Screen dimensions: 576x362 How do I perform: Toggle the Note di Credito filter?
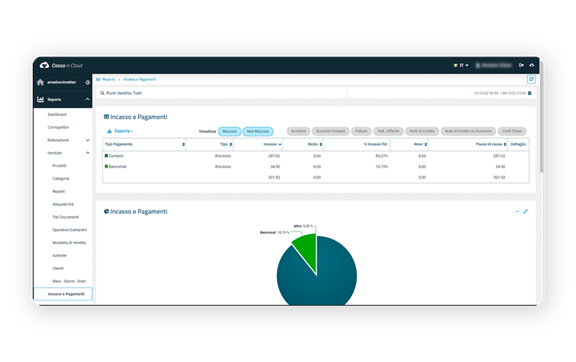[x=422, y=131]
